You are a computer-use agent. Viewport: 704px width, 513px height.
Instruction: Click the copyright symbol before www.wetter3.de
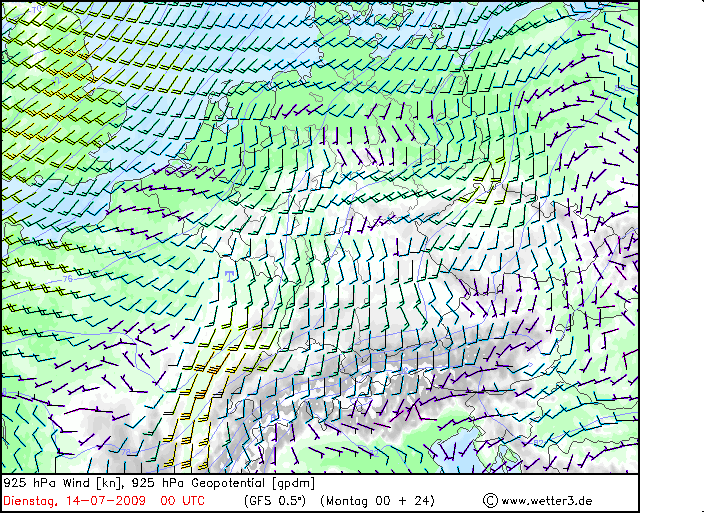[490, 500]
